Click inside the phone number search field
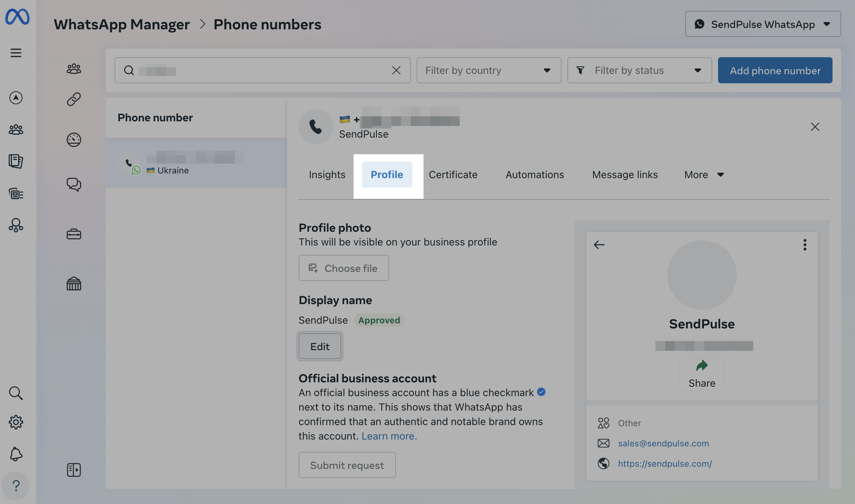855x504 pixels. tap(263, 70)
